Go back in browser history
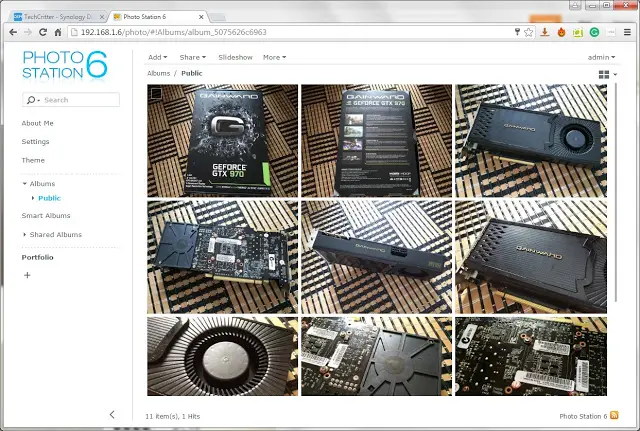This screenshot has width=640, height=431. (x=13, y=32)
